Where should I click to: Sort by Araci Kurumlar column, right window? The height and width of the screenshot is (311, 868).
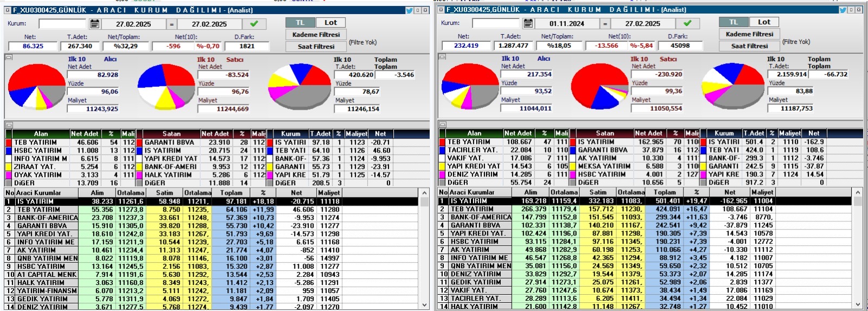480,192
